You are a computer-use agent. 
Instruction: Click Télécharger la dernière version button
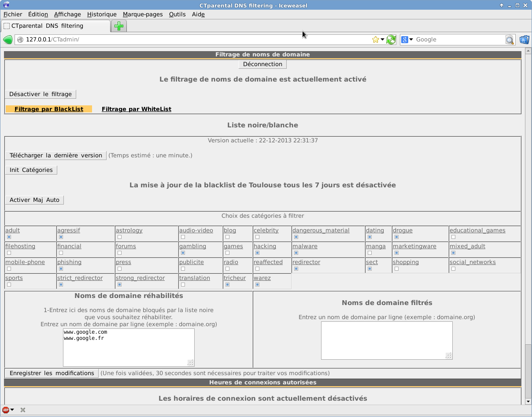[x=56, y=156]
